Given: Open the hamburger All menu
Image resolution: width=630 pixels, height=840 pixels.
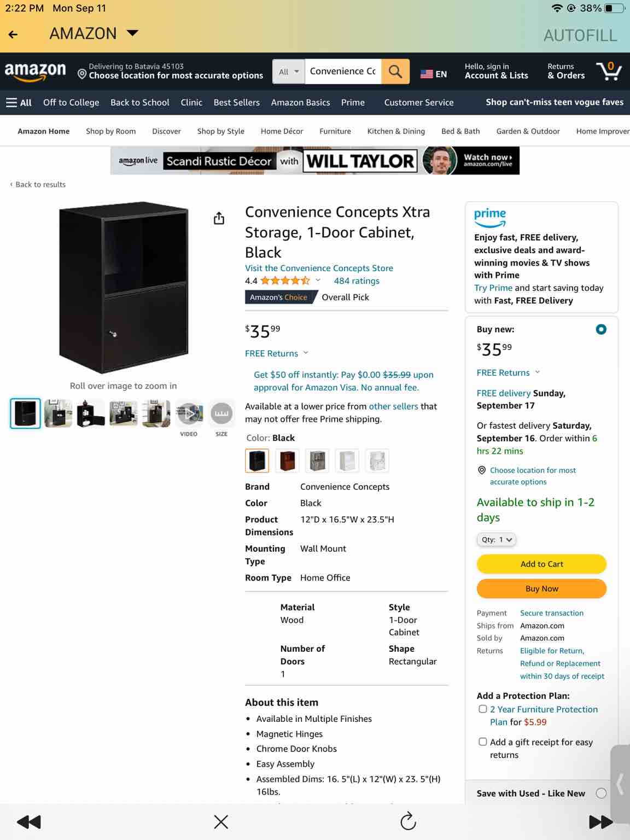Looking at the screenshot, I should 19,102.
